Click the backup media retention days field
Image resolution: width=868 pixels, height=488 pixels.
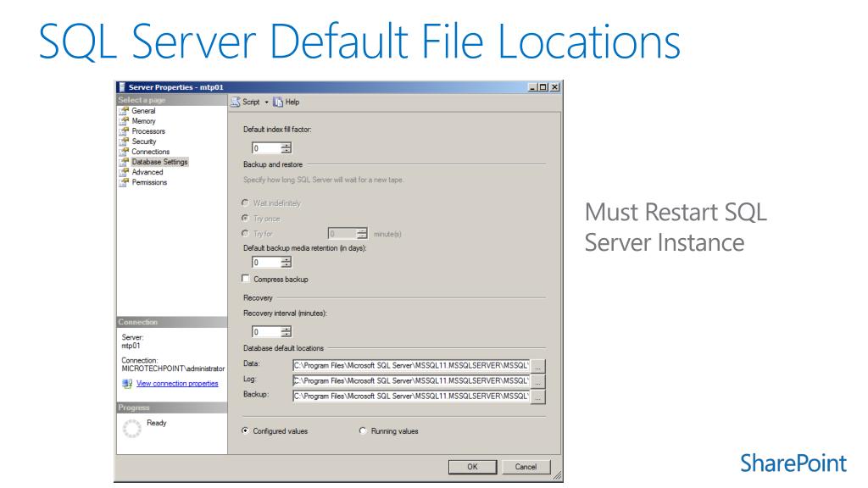click(x=265, y=263)
